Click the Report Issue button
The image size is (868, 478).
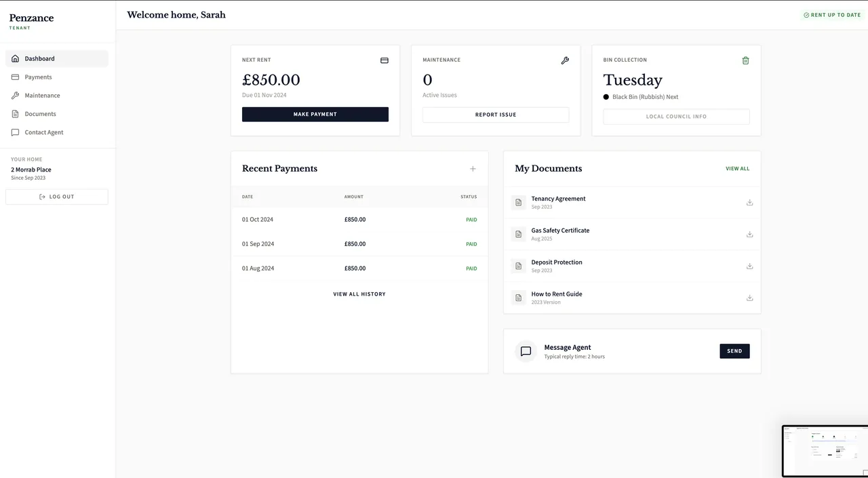pos(496,115)
